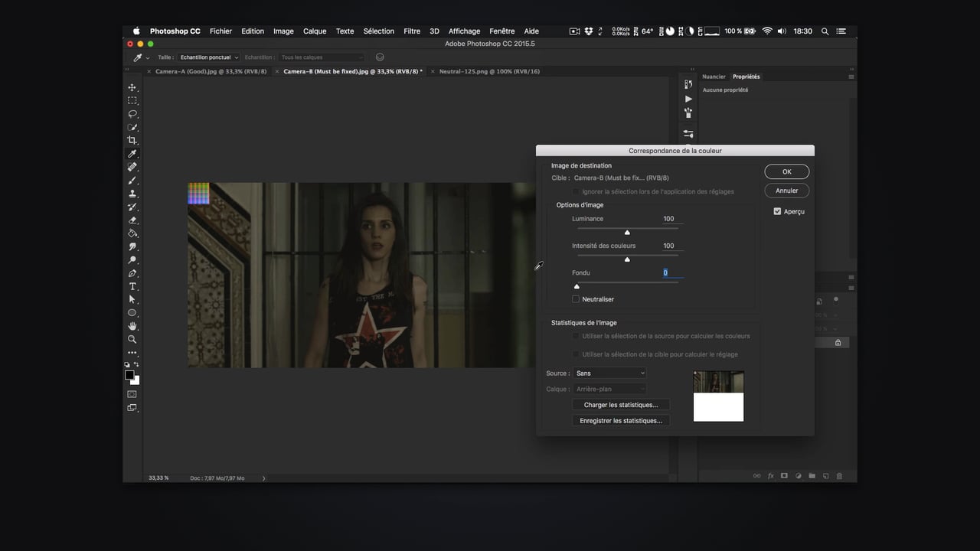Click OK in the color match dialog
This screenshot has width=980, height=551.
point(786,171)
